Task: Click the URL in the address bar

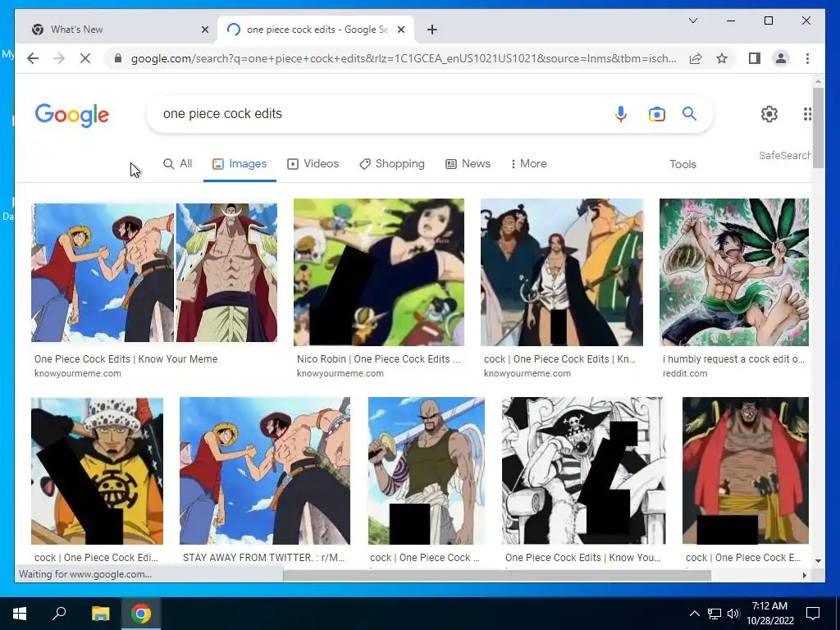Action: pos(403,58)
